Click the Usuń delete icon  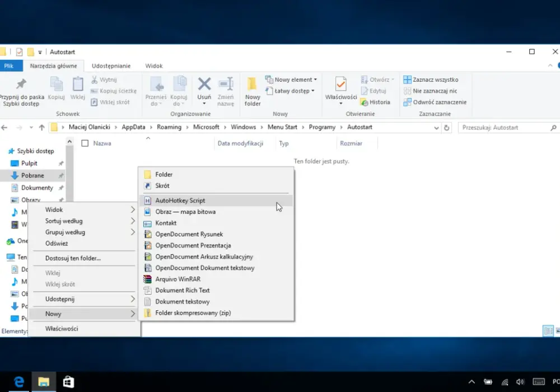point(204,84)
